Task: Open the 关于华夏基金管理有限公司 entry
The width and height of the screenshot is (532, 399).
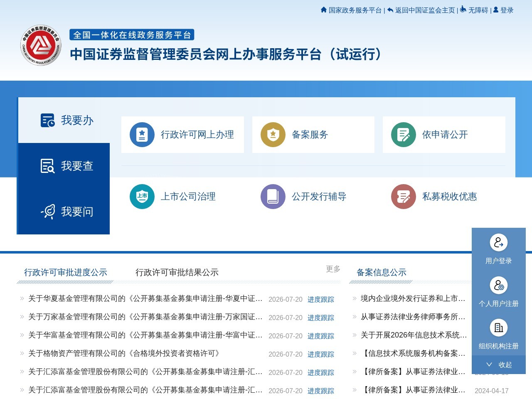Action: click(x=145, y=298)
